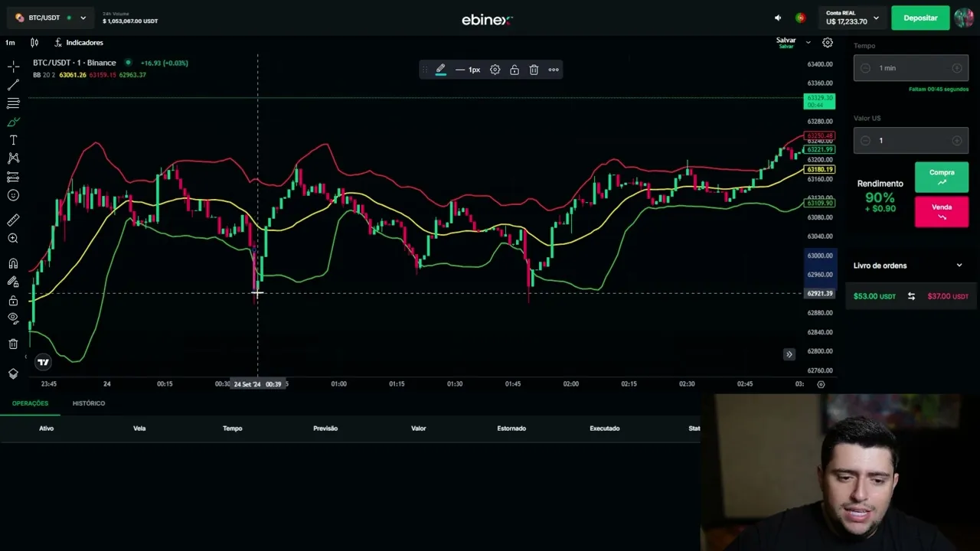This screenshot has width=980, height=551.
Task: Click the ebinex logo
Action: coord(487,20)
